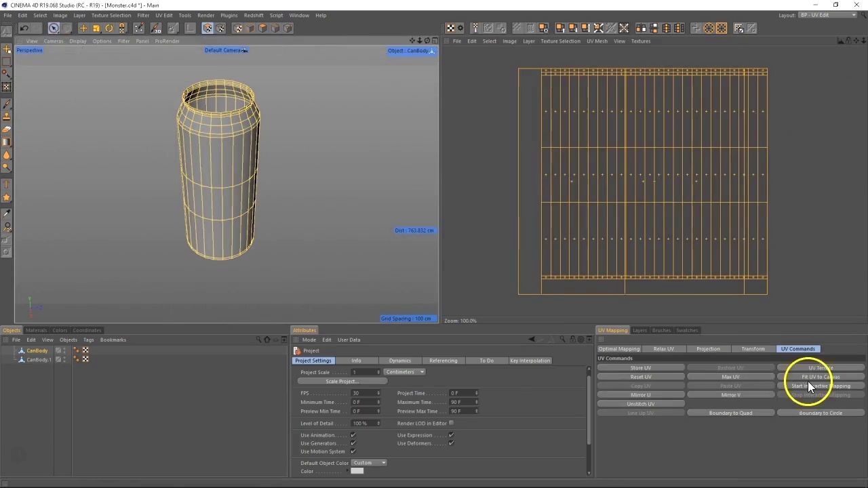Activate the Scale tool
868x488 pixels.
[x=96, y=28]
